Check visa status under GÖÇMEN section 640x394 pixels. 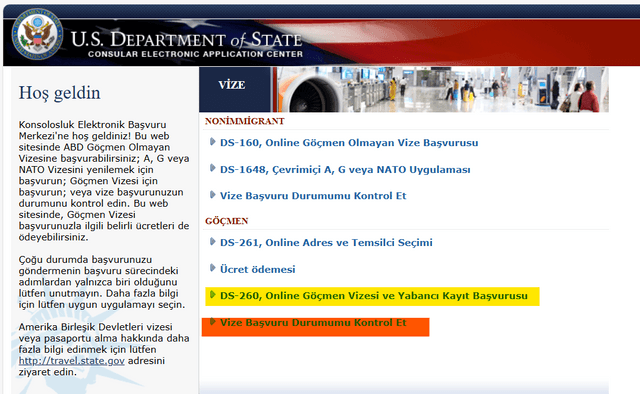(313, 323)
